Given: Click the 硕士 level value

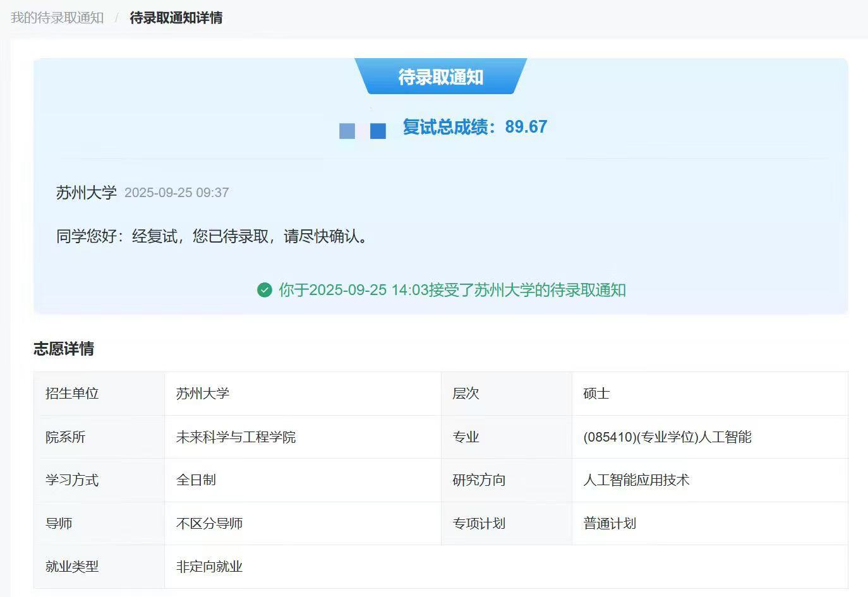Looking at the screenshot, I should pyautogui.click(x=596, y=394).
